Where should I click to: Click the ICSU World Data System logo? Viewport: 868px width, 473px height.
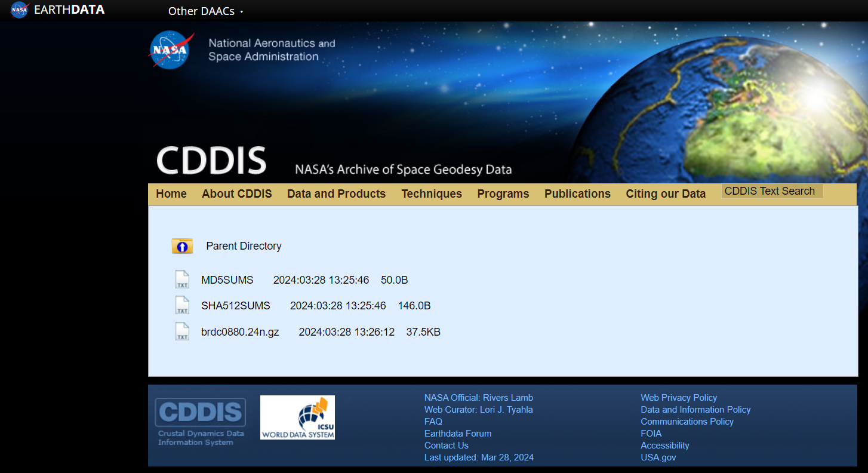coord(297,417)
